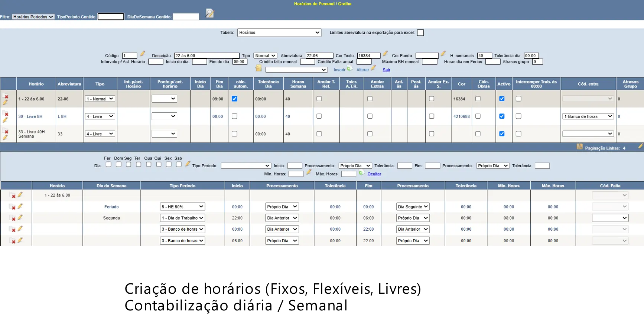
Task: Click the pencil icon after the Sab checkbox
Action: click(188, 164)
